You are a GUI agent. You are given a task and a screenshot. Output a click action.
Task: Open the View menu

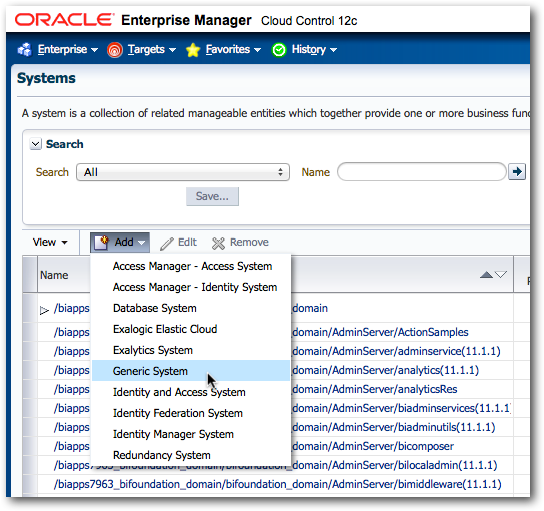coord(50,242)
